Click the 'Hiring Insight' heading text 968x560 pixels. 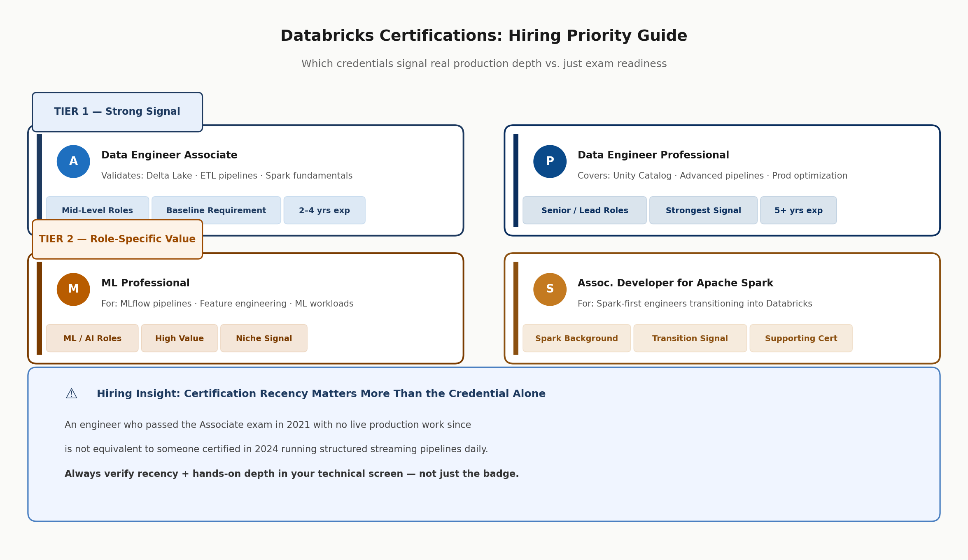pyautogui.click(x=321, y=394)
